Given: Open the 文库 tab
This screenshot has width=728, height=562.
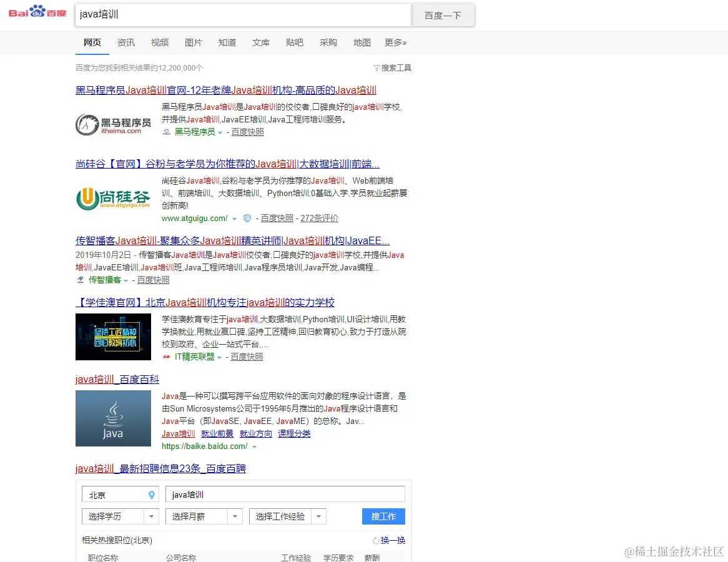Looking at the screenshot, I should point(261,42).
